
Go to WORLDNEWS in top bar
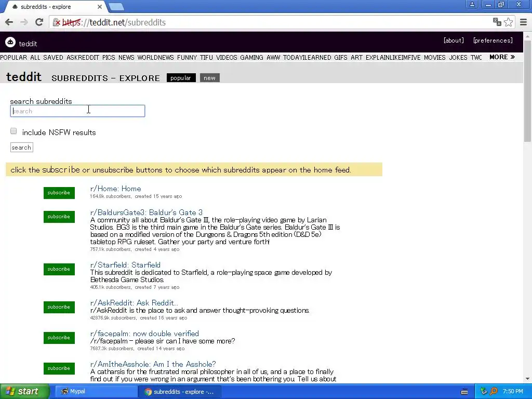click(x=155, y=57)
